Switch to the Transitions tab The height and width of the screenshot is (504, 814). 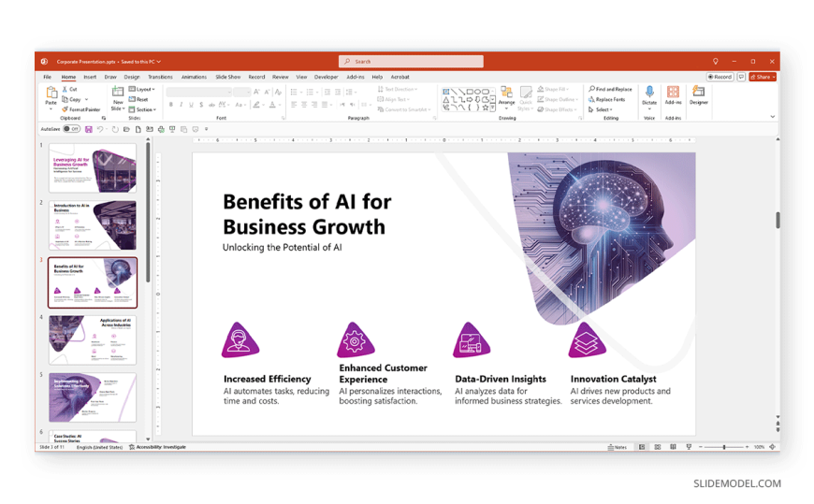tap(160, 77)
